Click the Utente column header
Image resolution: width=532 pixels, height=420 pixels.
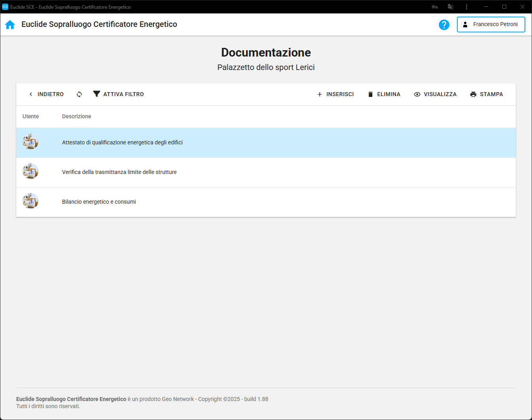(x=31, y=116)
